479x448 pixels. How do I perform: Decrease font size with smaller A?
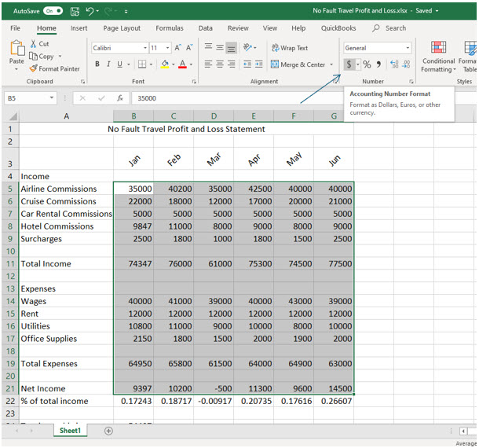point(189,48)
